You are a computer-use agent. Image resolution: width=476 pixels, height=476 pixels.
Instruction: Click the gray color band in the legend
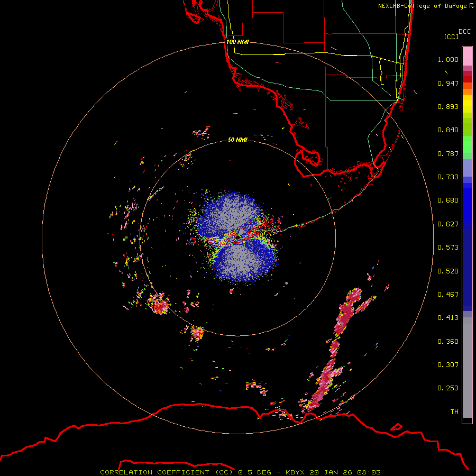tap(467, 368)
